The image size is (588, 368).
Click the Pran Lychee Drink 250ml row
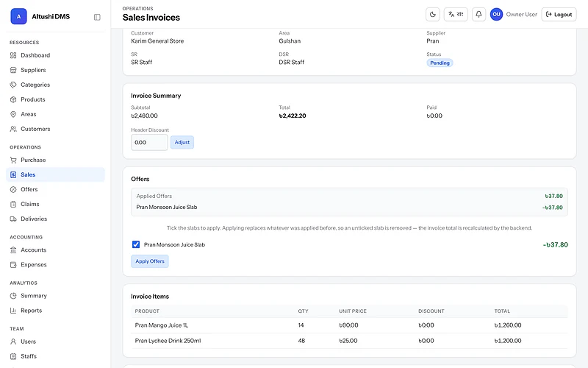349,341
